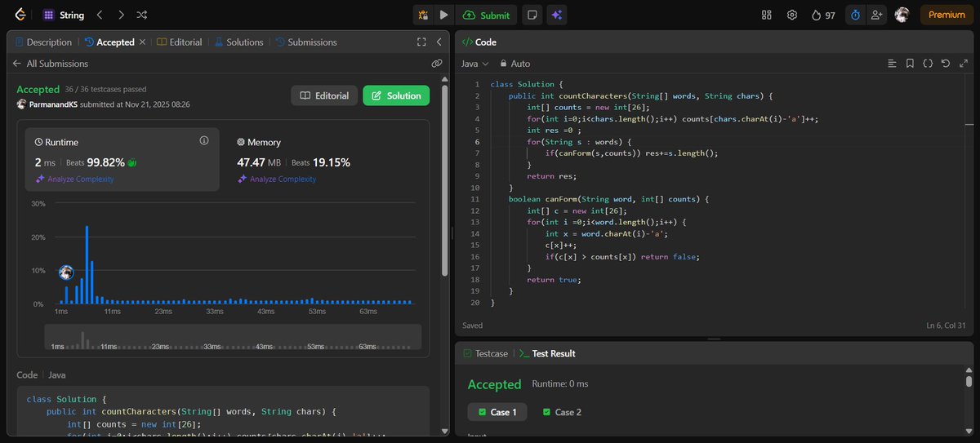Switch to the Description tab
Image resolution: width=980 pixels, height=443 pixels.
[42, 42]
